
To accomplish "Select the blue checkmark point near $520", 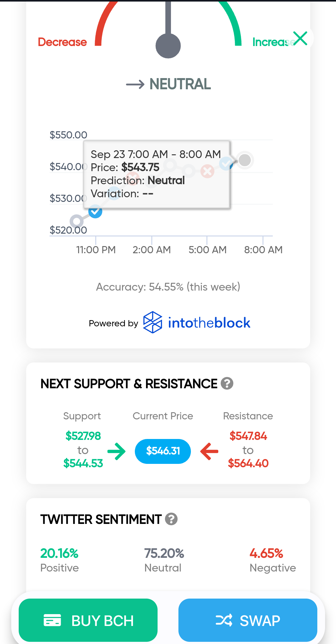I will pos(95,212).
